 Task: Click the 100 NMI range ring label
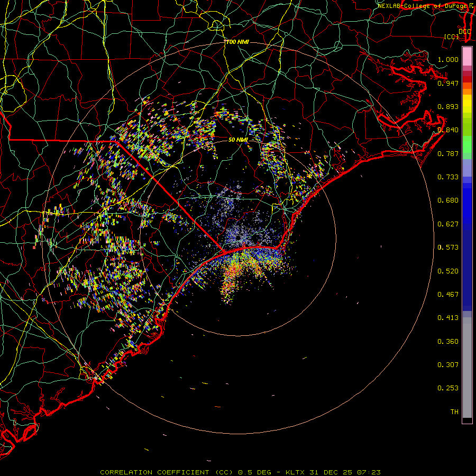[x=237, y=42]
